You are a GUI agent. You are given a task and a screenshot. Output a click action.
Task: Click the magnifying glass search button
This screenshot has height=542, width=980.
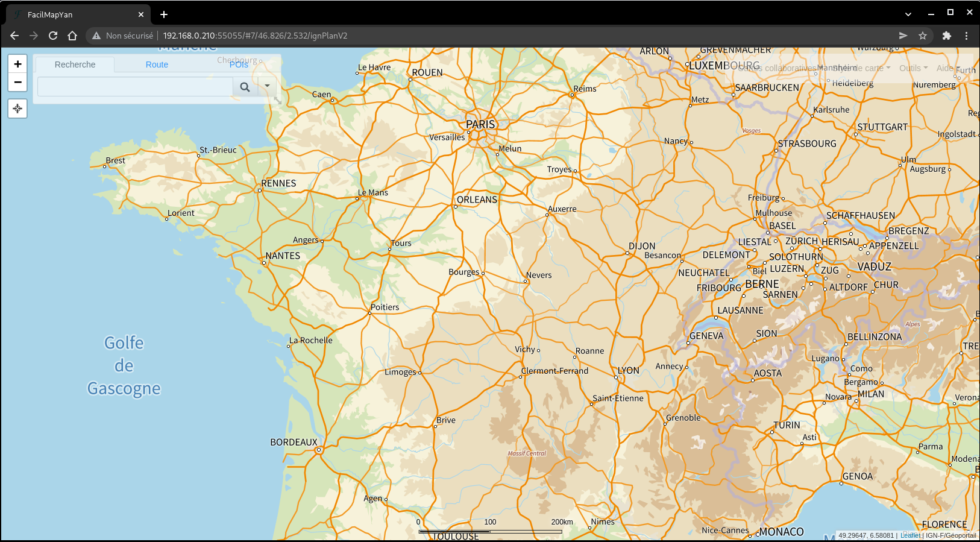(245, 87)
